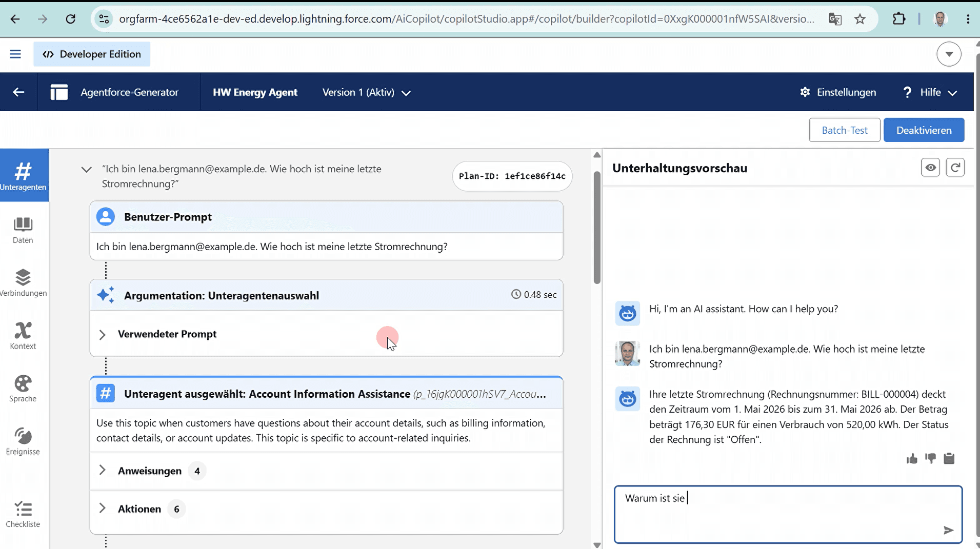Click the Stromrechnung reply bot avatar
The width and height of the screenshot is (980, 549).
click(x=627, y=399)
